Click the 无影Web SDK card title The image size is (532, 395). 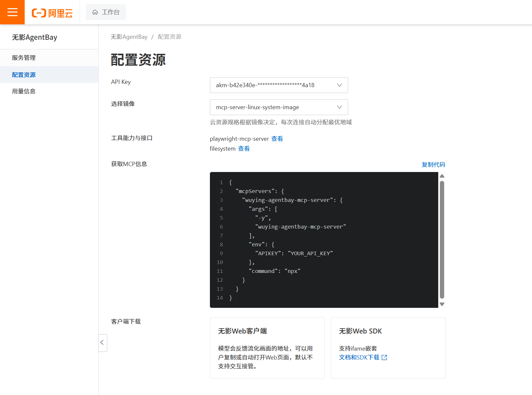[x=360, y=331]
